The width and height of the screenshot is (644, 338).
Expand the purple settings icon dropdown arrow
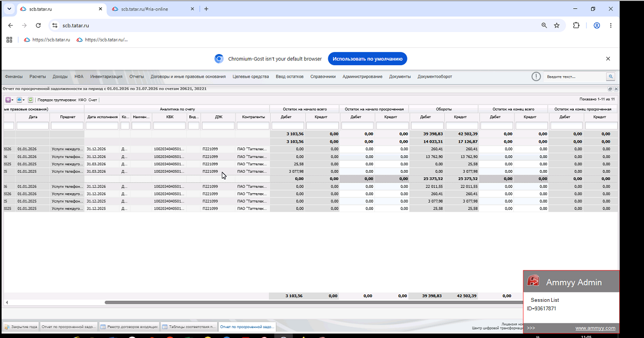pyautogui.click(x=13, y=100)
